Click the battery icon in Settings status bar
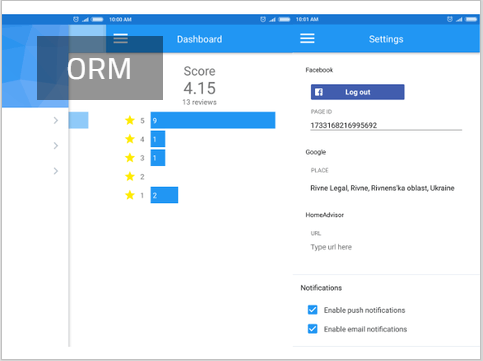This screenshot has width=483, height=361. point(471,19)
